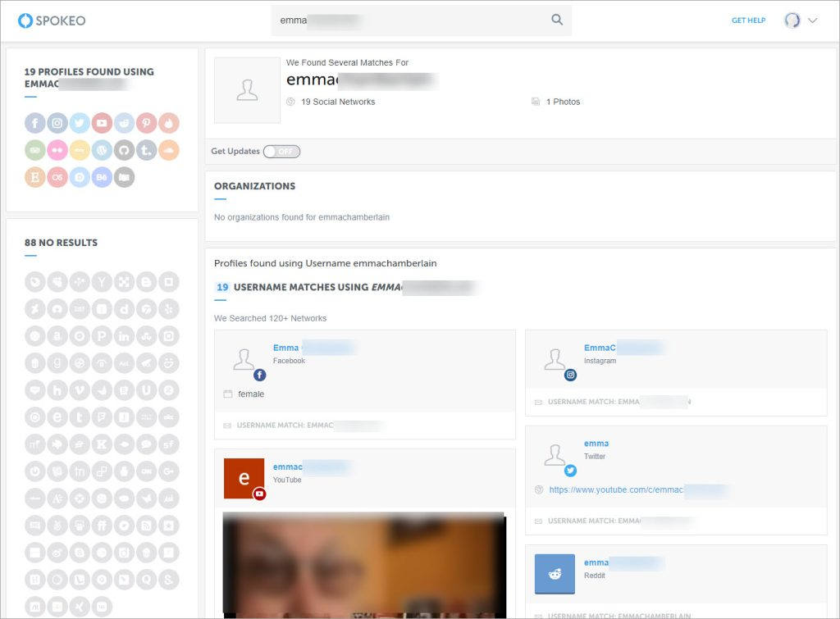Image resolution: width=840 pixels, height=619 pixels.
Task: Click the '88 NO RESULTS' heading
Action: click(61, 243)
